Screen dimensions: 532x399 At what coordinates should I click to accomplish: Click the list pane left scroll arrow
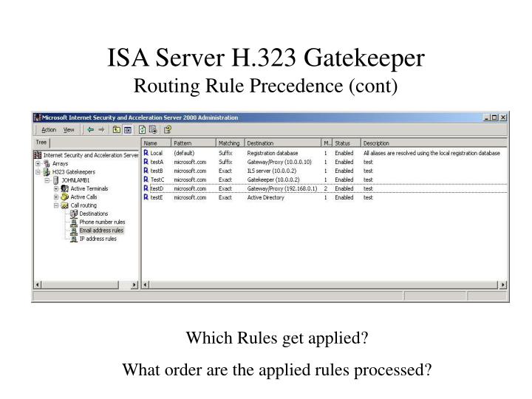coord(146,284)
